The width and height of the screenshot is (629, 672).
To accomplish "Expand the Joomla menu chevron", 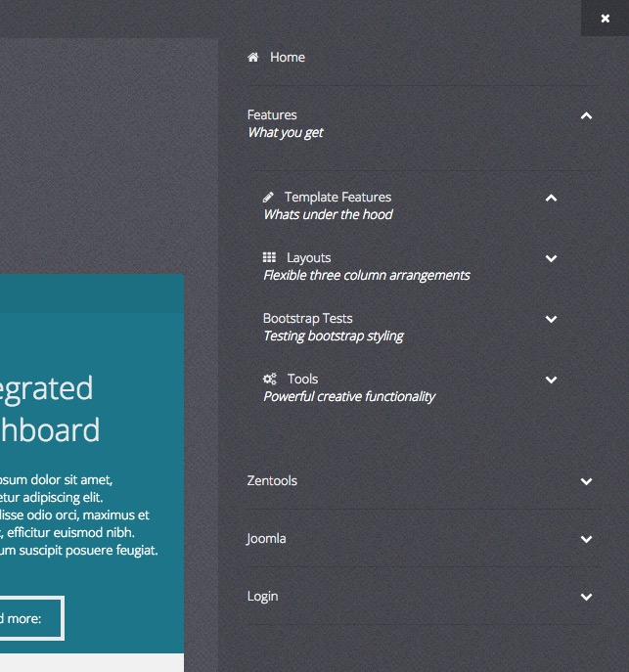I will click(x=586, y=539).
